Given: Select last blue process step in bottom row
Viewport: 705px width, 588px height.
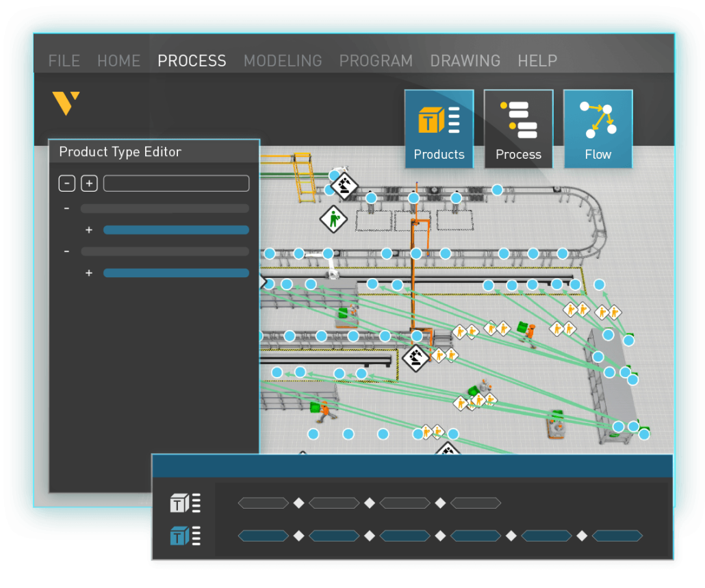Looking at the screenshot, I should 617,536.
